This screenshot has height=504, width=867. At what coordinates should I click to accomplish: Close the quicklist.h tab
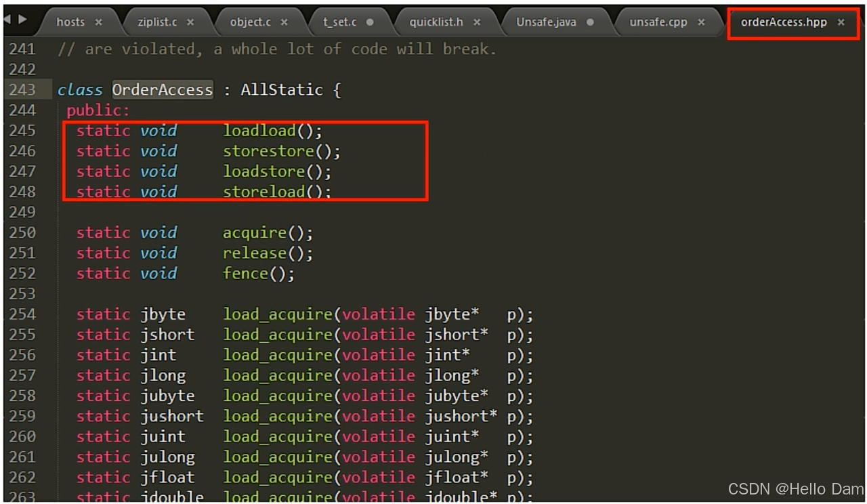[477, 22]
